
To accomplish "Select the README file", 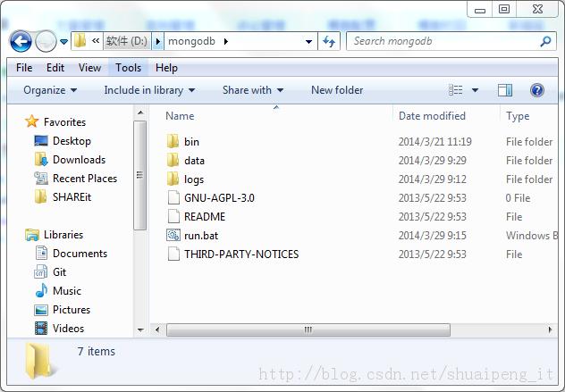I will pyautogui.click(x=204, y=217).
